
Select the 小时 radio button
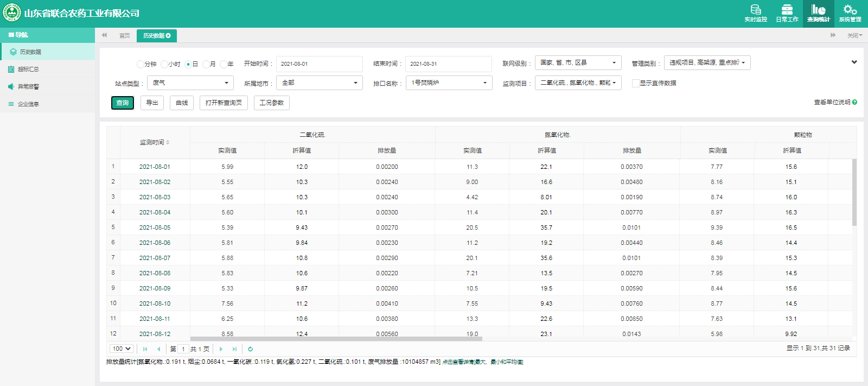pyautogui.click(x=164, y=64)
